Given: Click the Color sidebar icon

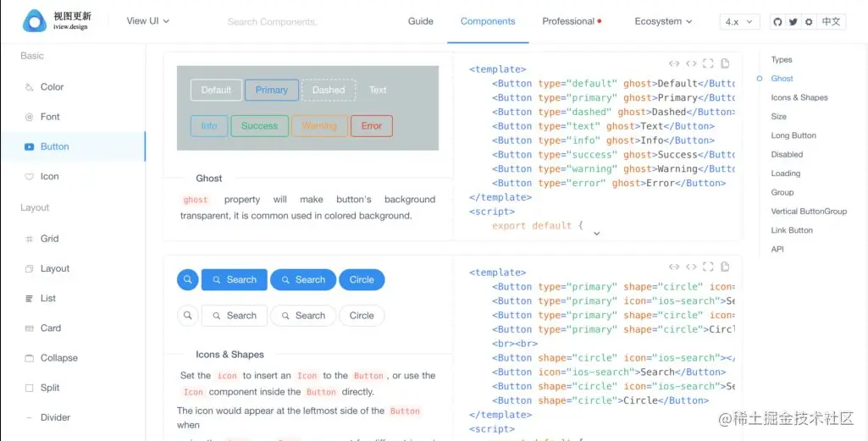Looking at the screenshot, I should coord(30,87).
